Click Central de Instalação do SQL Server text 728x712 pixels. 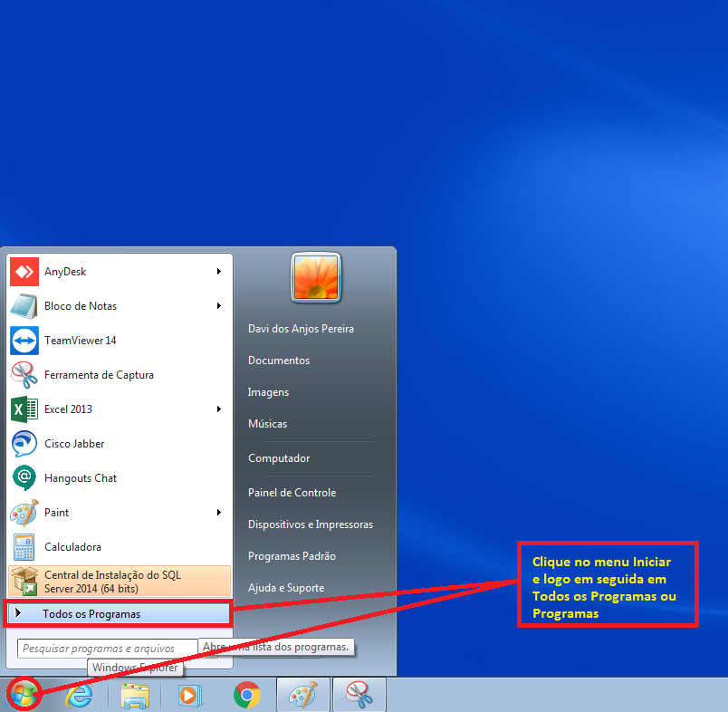coord(113,582)
